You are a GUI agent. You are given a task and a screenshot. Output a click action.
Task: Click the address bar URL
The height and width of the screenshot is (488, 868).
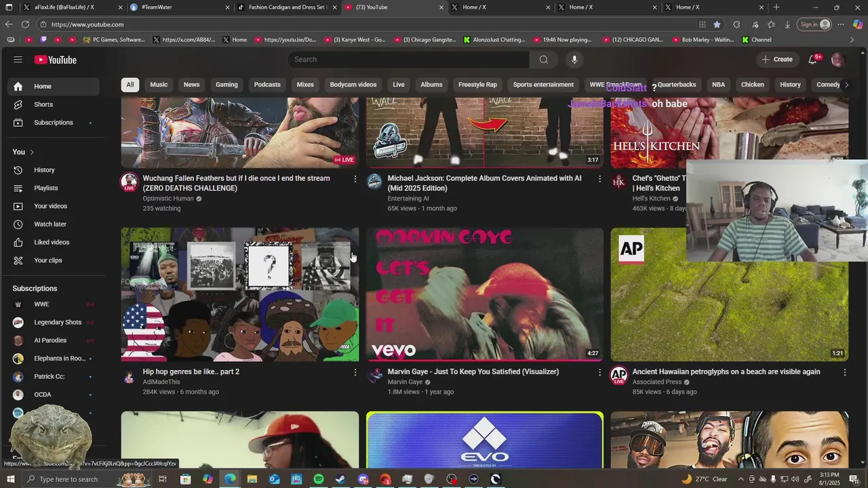87,24
